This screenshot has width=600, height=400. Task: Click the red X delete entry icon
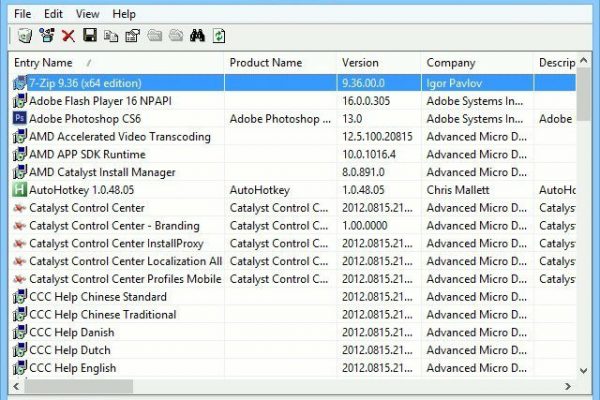[68, 36]
